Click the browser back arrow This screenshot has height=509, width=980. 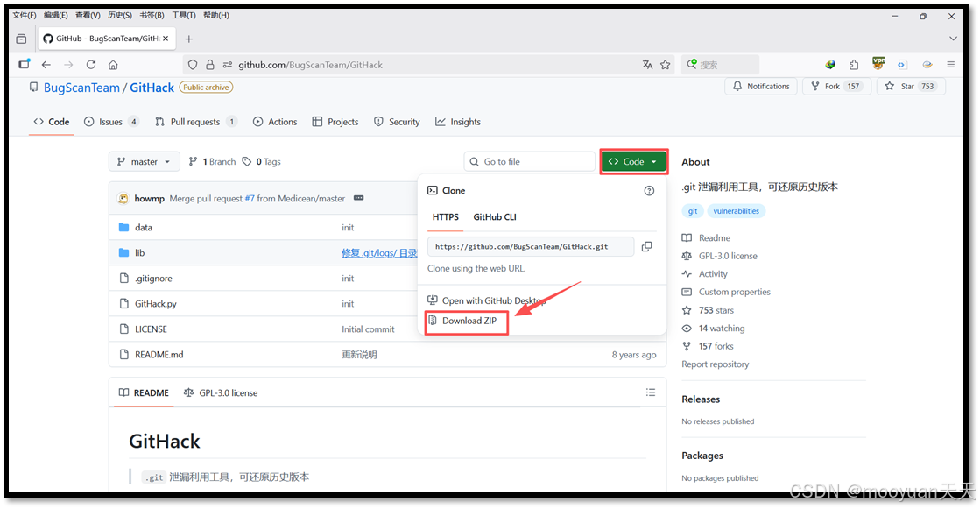pos(46,65)
